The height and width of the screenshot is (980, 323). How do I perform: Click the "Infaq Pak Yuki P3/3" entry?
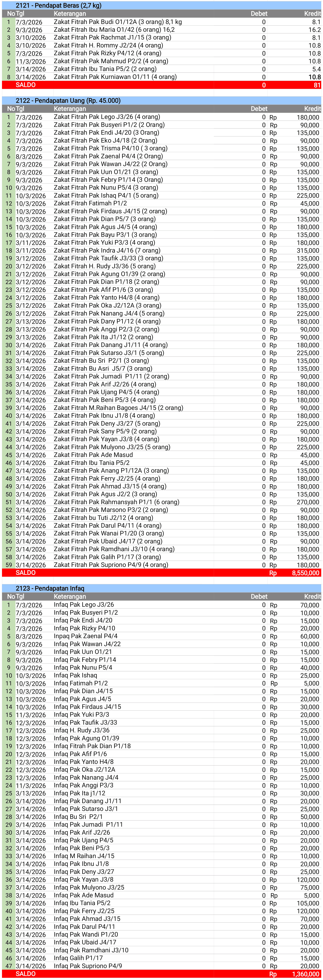pyautogui.click(x=82, y=714)
